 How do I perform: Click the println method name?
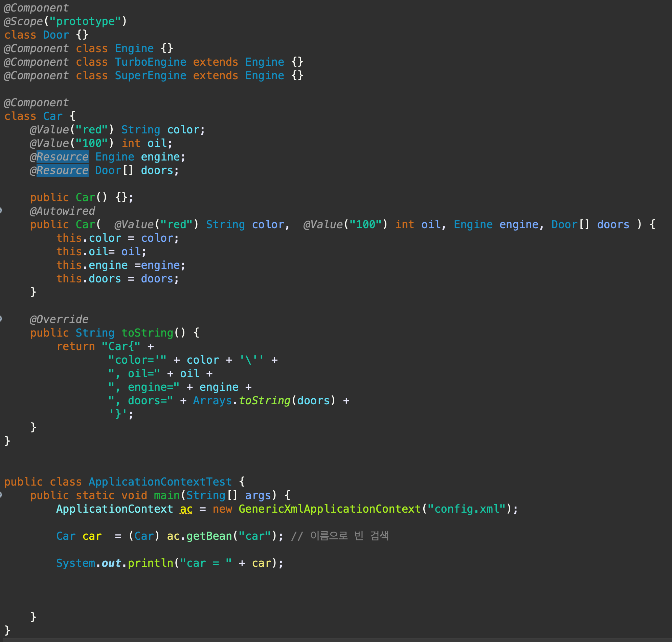click(151, 563)
